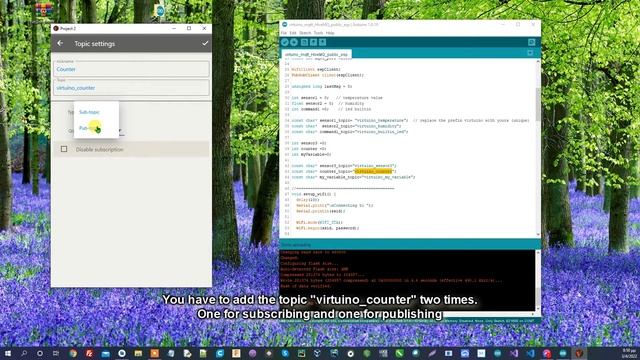Check the Disable subscription checkbox

pyautogui.click(x=64, y=149)
